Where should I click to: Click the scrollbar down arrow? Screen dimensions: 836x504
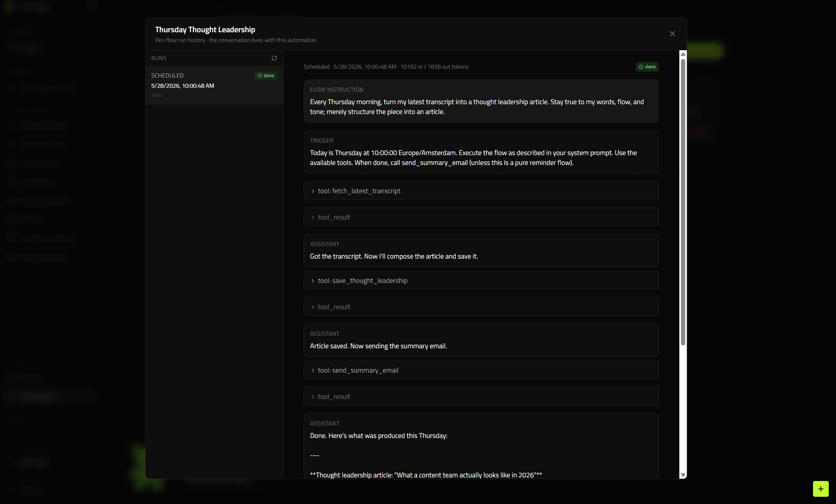[683, 475]
